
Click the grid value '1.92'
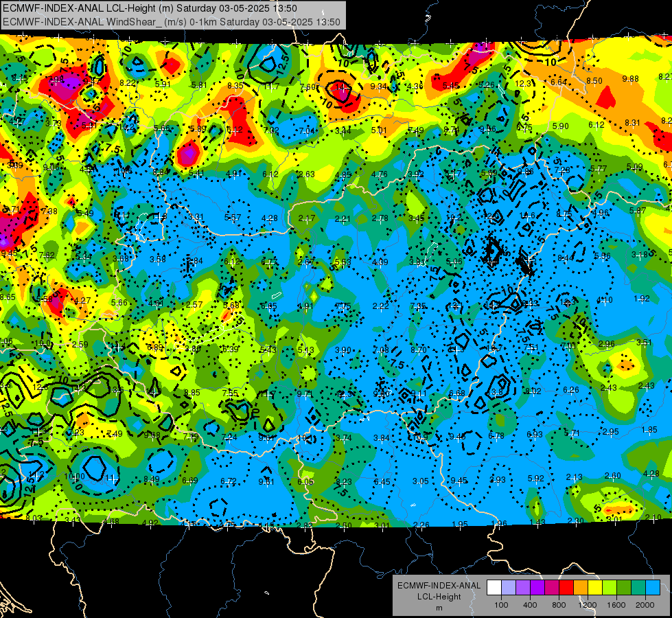click(x=642, y=299)
